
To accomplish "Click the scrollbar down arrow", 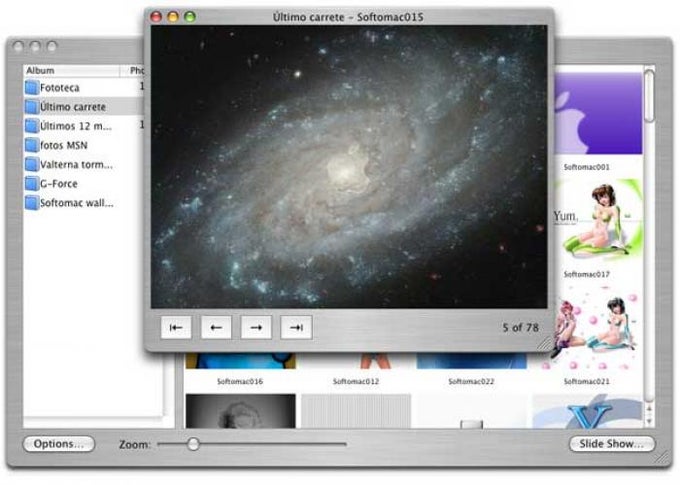I will click(649, 421).
